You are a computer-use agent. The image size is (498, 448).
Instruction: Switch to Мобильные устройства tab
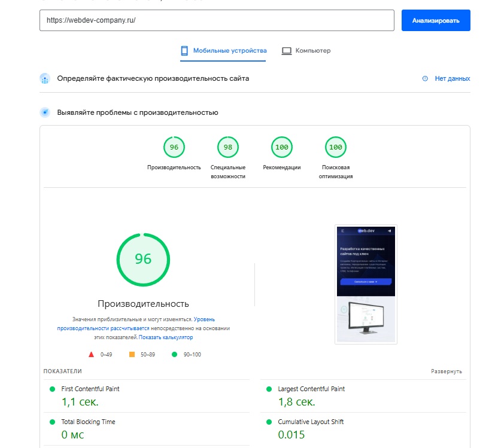[x=223, y=51]
